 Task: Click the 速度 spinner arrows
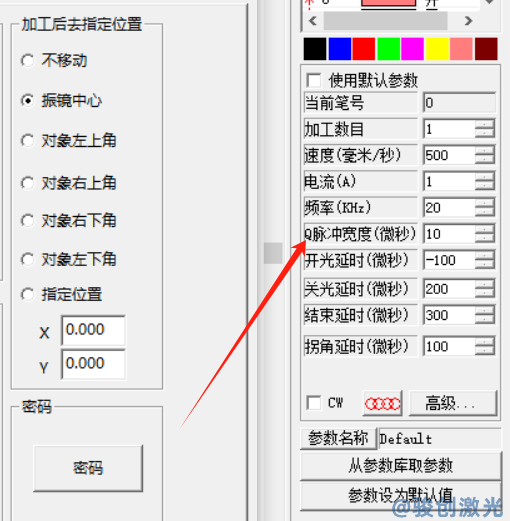[x=485, y=155]
